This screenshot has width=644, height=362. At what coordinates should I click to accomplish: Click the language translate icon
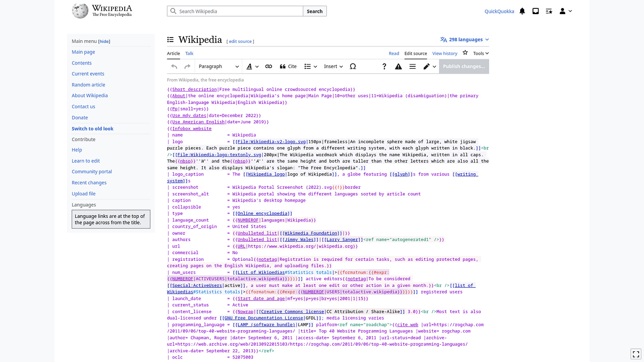tap(444, 39)
